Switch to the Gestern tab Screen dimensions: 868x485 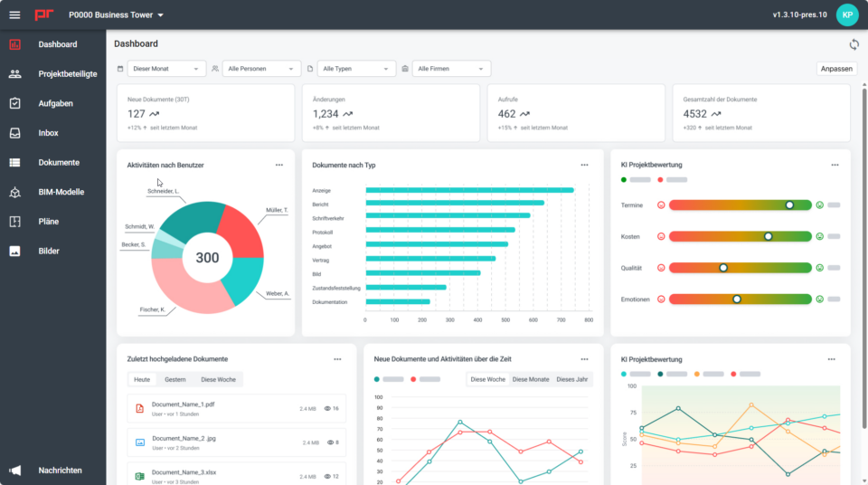tap(175, 380)
